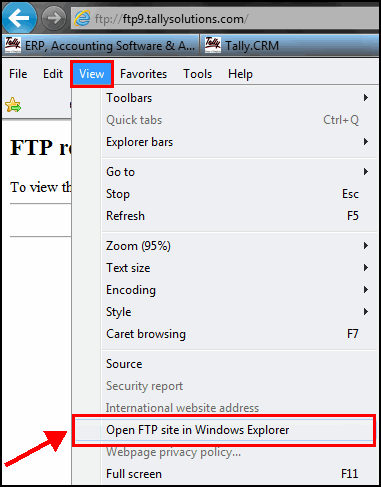Select Full screen menu entry
381x487 pixels.
(238, 474)
